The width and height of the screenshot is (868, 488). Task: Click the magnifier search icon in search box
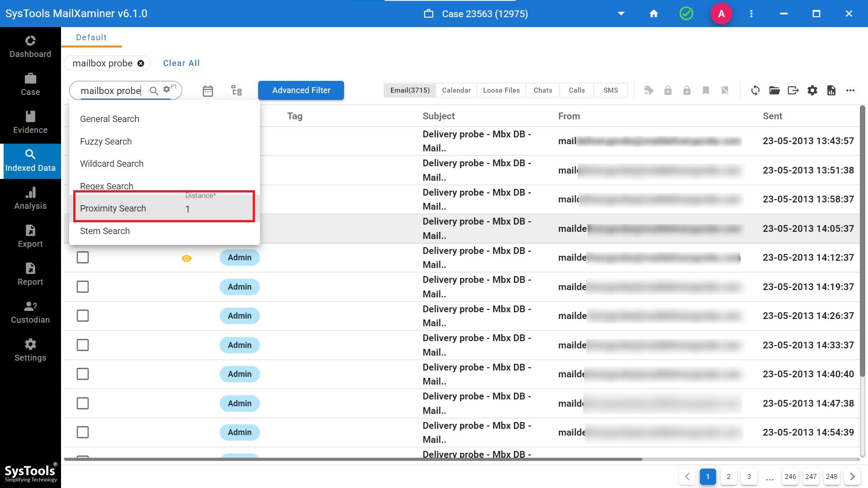coord(154,91)
